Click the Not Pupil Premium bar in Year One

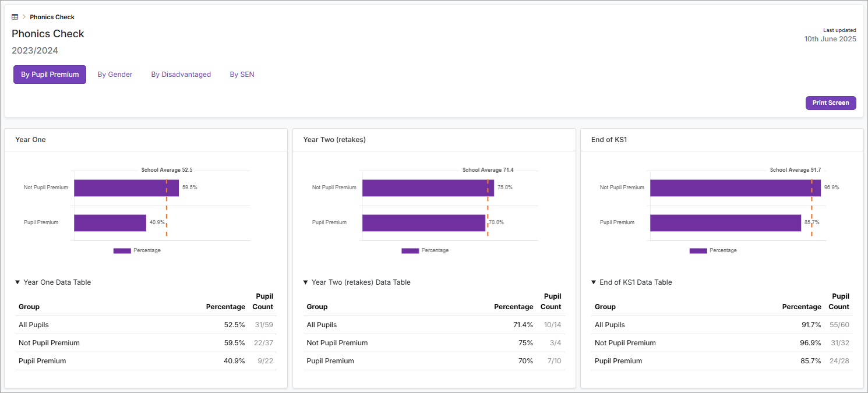[126, 188]
